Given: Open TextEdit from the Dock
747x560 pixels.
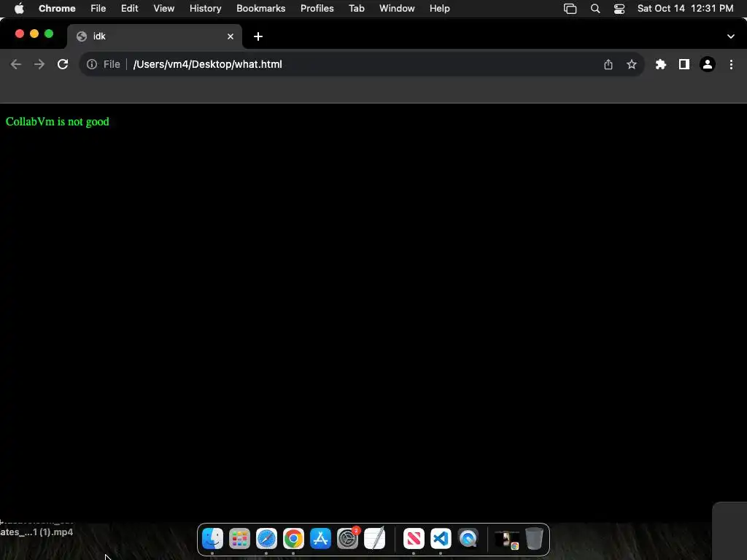Looking at the screenshot, I should 374,539.
